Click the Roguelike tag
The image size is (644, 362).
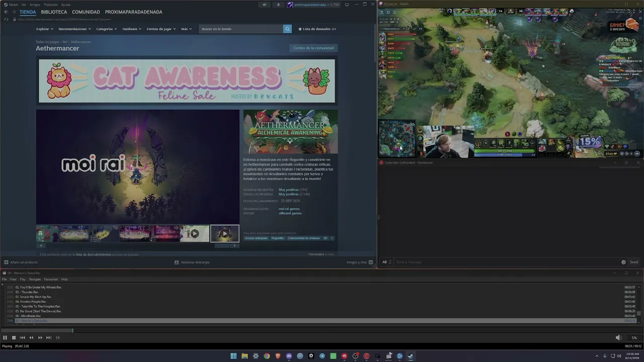(x=278, y=238)
